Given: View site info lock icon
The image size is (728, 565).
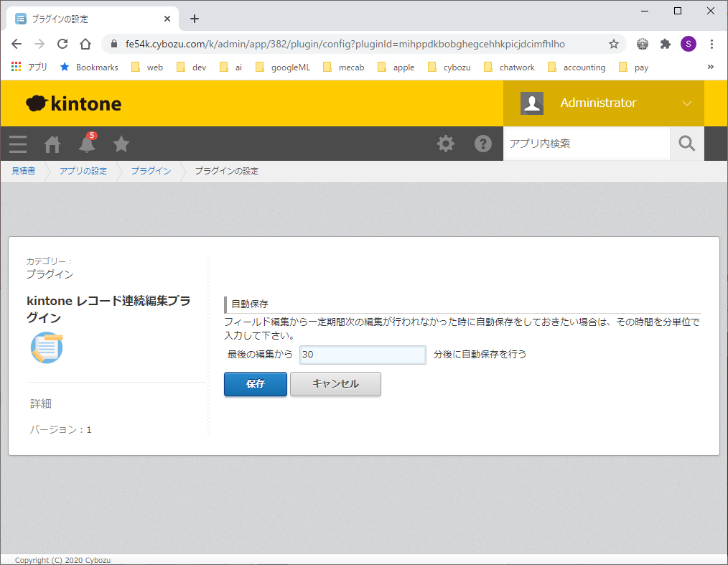Looking at the screenshot, I should pos(114,44).
